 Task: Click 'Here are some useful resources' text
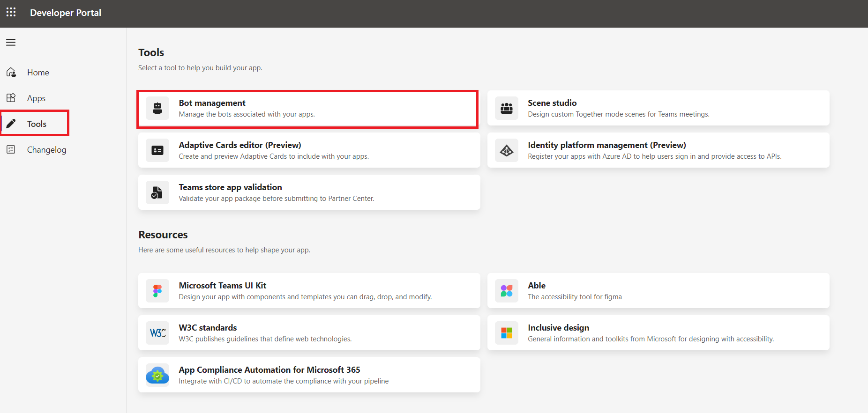coord(224,250)
